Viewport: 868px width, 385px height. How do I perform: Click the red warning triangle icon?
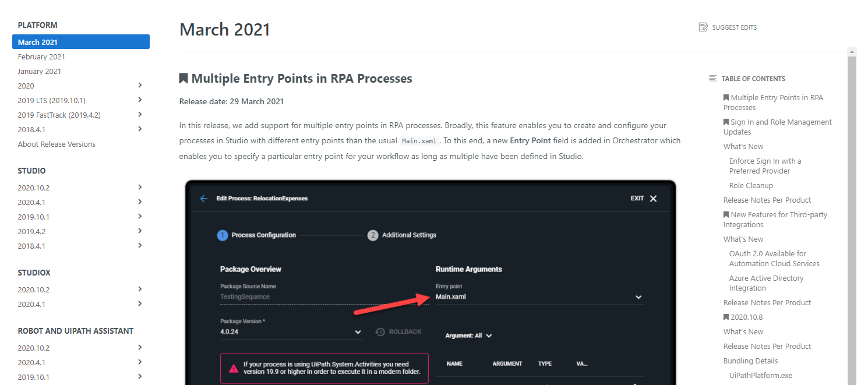coord(234,368)
